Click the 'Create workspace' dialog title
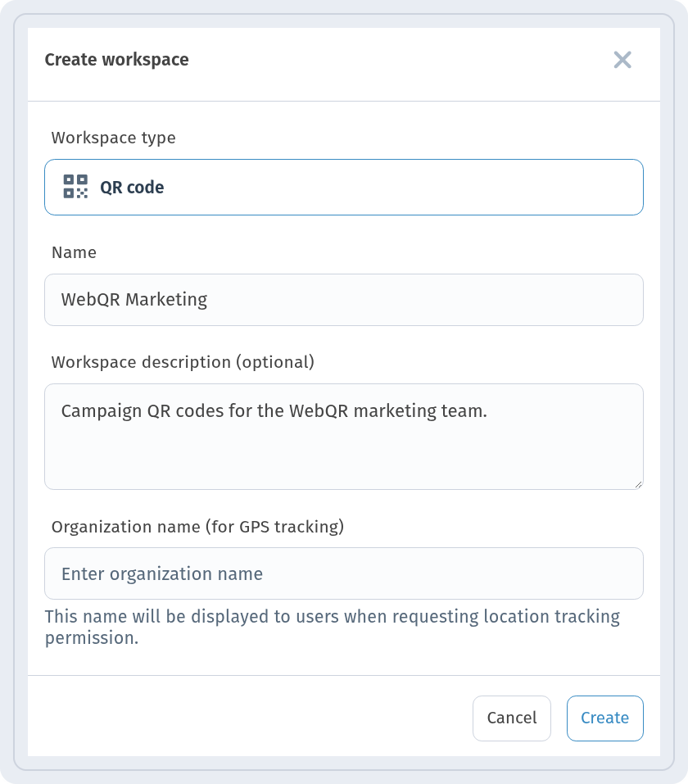This screenshot has width=688, height=784. [x=117, y=60]
